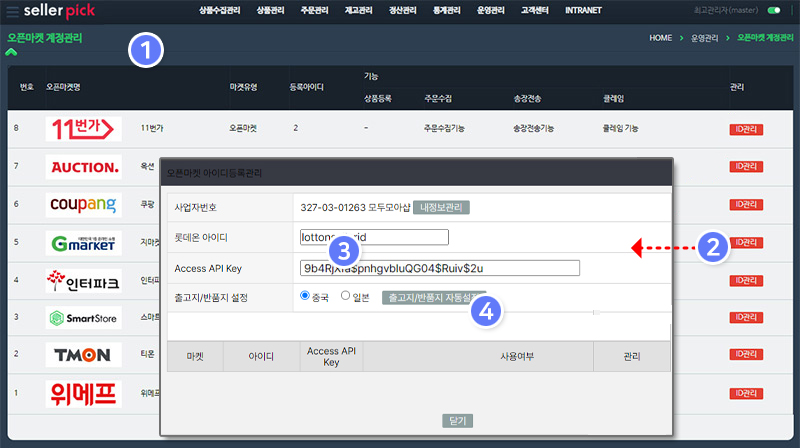Click the Gmarket marketplace logo
Screen dimensions: 800x448
click(x=84, y=242)
